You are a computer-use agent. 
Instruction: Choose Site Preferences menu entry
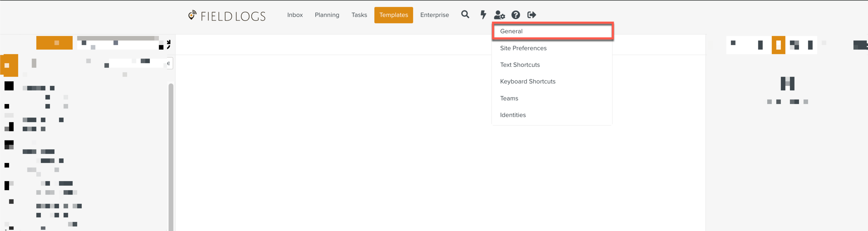(x=523, y=48)
